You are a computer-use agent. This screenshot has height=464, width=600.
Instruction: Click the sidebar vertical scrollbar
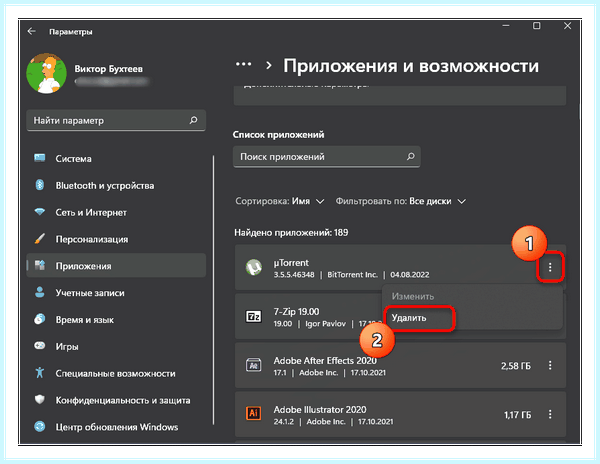[214, 290]
